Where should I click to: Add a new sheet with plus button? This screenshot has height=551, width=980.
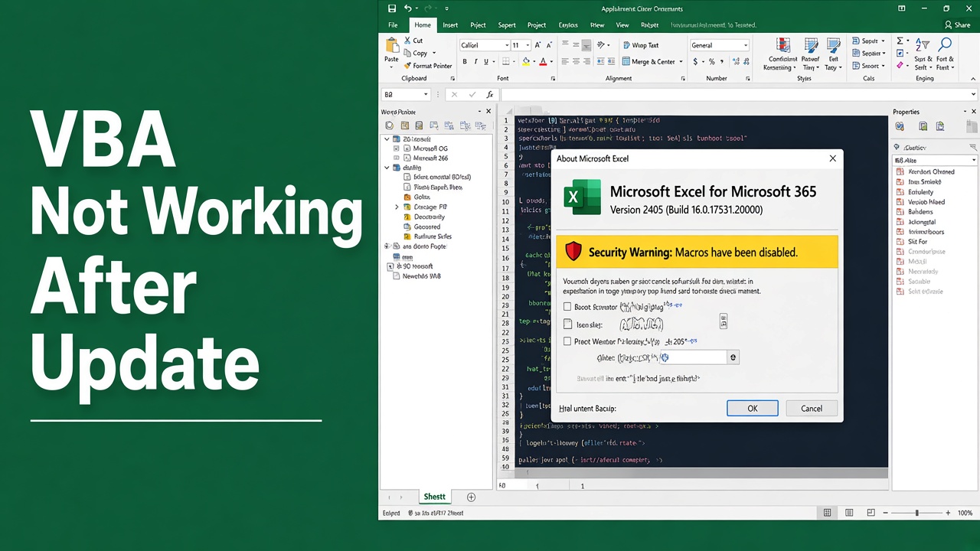[471, 497]
